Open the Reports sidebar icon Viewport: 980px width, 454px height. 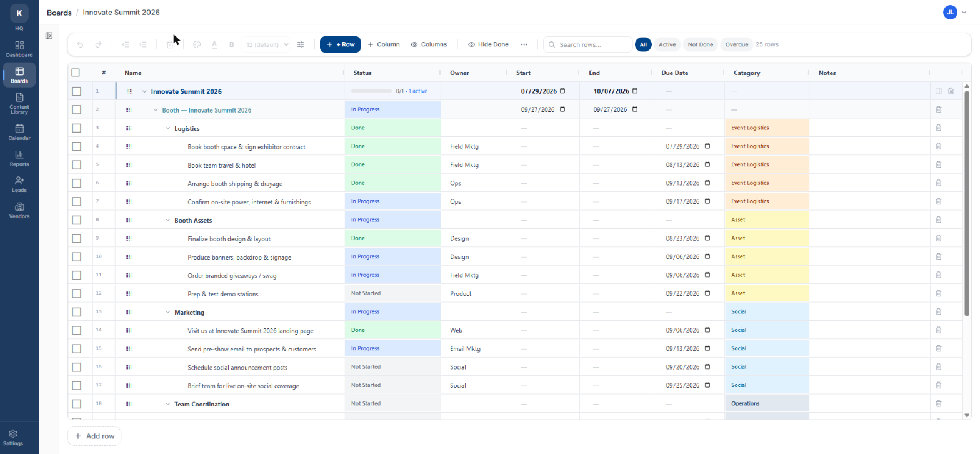(x=19, y=158)
